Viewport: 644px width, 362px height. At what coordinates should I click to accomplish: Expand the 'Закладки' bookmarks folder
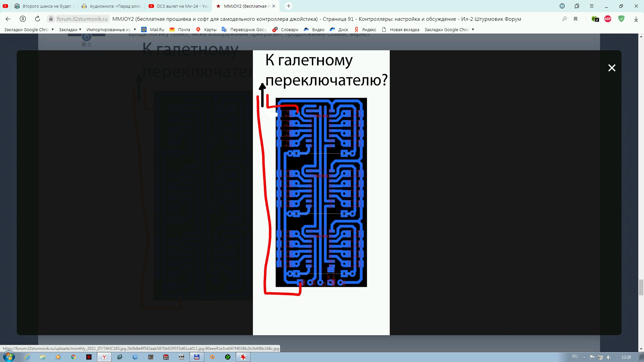tap(70, 29)
